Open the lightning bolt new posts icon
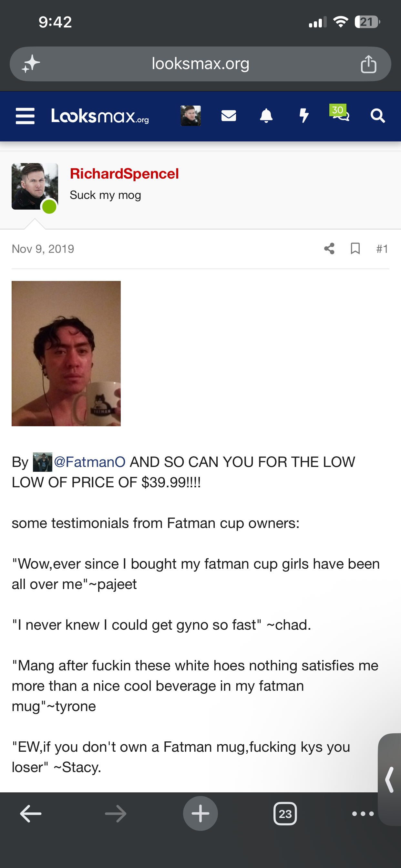 (x=304, y=116)
